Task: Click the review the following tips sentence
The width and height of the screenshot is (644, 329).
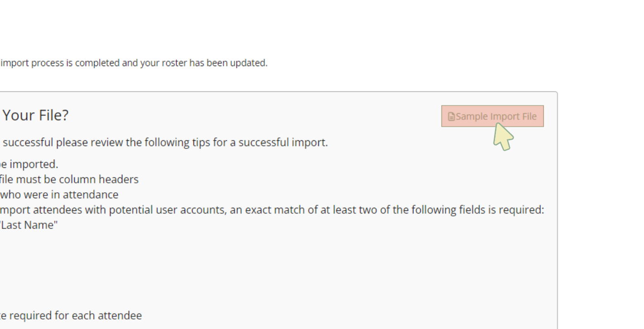Action: (165, 143)
